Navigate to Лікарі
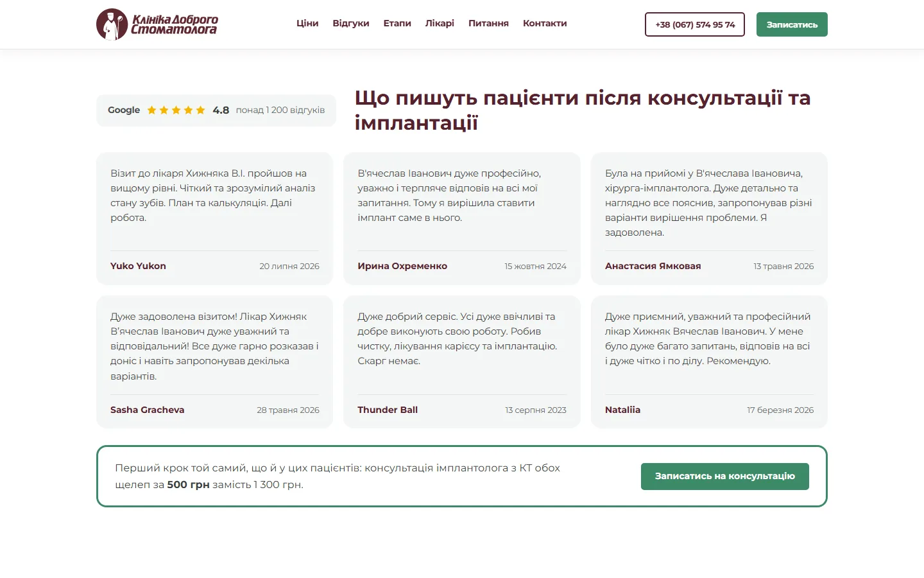This screenshot has height=578, width=924. pyautogui.click(x=440, y=23)
